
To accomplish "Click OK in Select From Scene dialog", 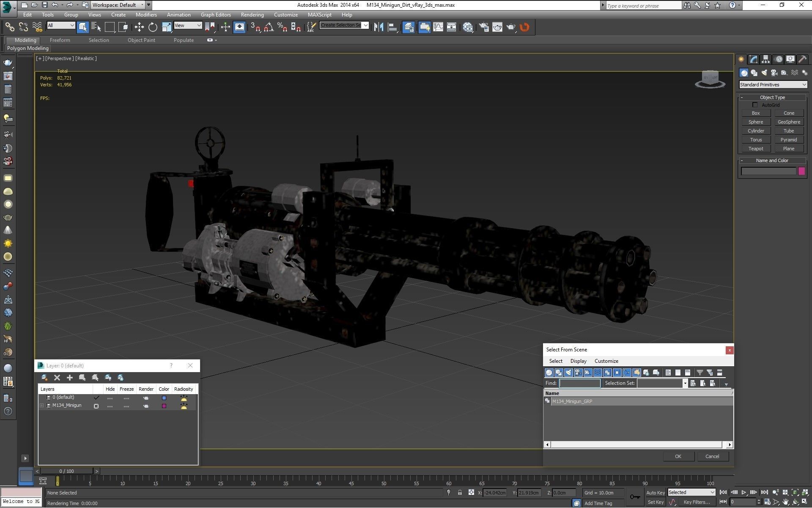I will click(x=678, y=456).
